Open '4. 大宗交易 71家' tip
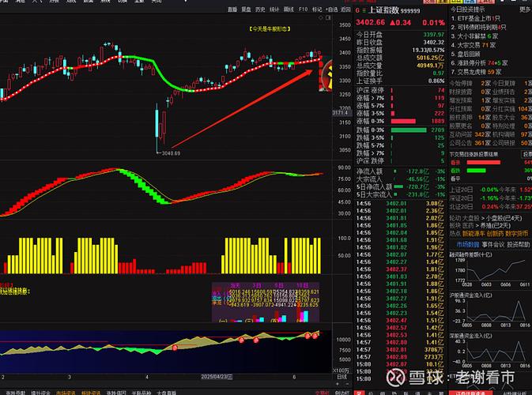Viewport: 532px width, 395px height. point(474,45)
